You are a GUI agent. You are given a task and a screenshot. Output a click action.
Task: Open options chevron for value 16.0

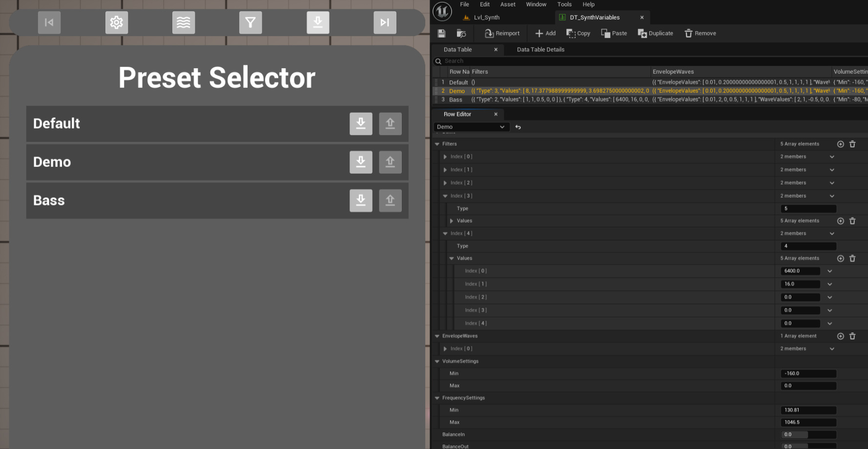[x=829, y=284]
